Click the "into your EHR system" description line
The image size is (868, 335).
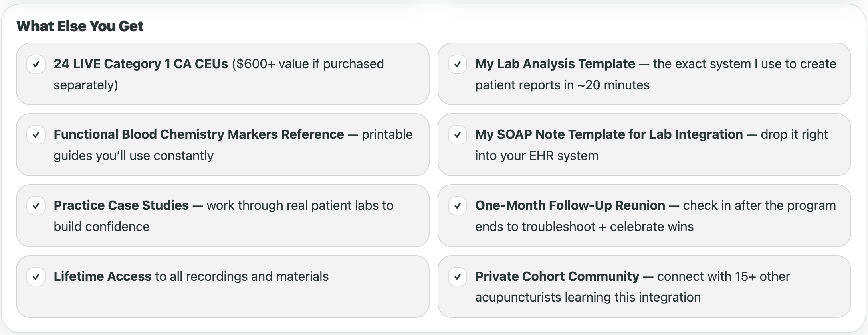pyautogui.click(x=537, y=156)
